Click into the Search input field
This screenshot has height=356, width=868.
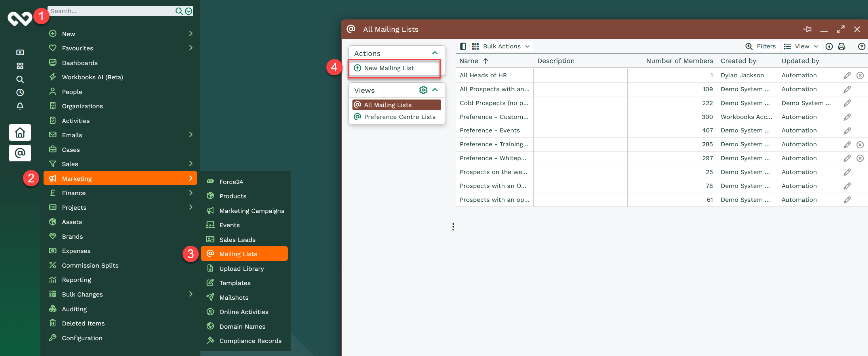tap(111, 11)
